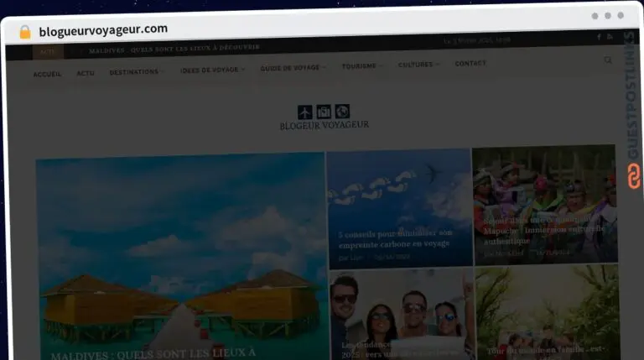Screen dimensions: 644x360
Task: Go to the Accueil menu item
Action: [47, 74]
